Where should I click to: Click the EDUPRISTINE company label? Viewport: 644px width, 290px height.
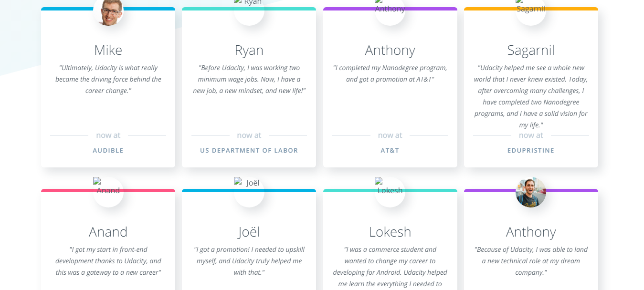[530, 150]
